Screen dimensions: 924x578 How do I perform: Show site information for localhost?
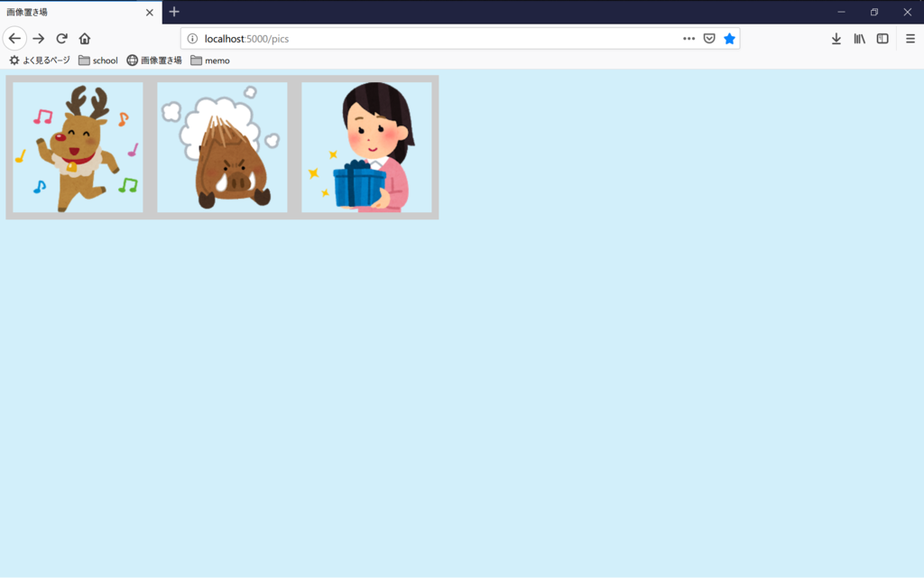pyautogui.click(x=192, y=39)
